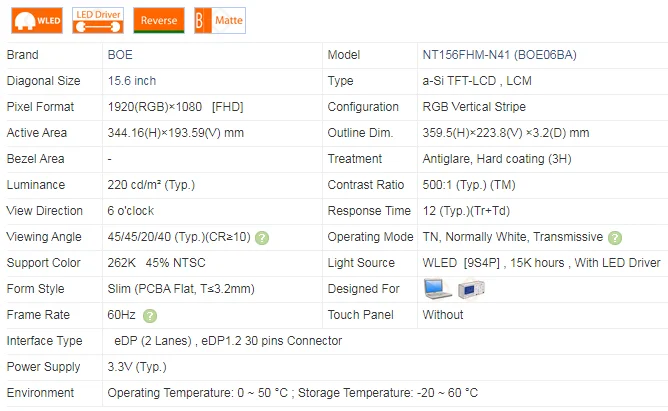668x411 pixels.
Task: Click the WLED [9S4P] light source value
Action: pyautogui.click(x=541, y=263)
